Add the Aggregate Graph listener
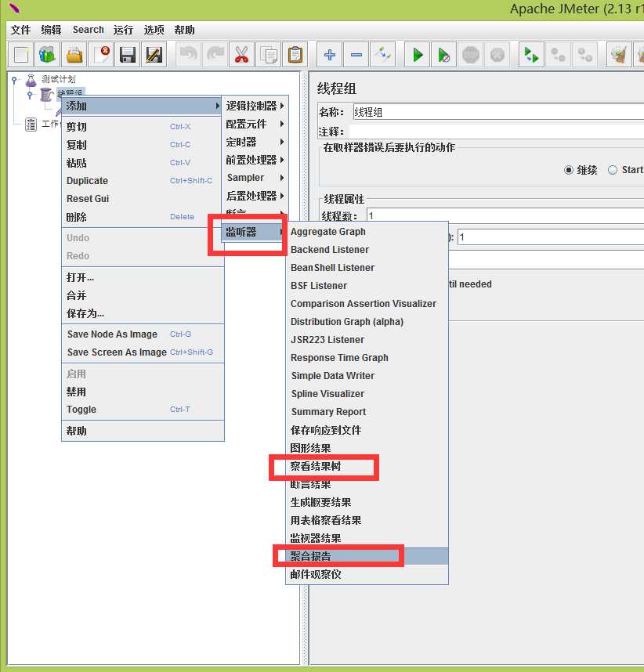Image resolution: width=644 pixels, height=672 pixels. 367,232
